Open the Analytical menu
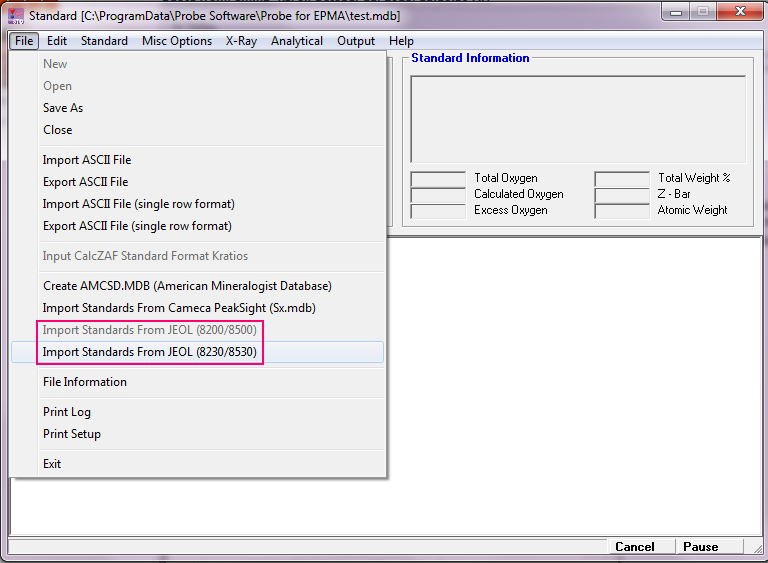This screenshot has width=768, height=563. (297, 41)
